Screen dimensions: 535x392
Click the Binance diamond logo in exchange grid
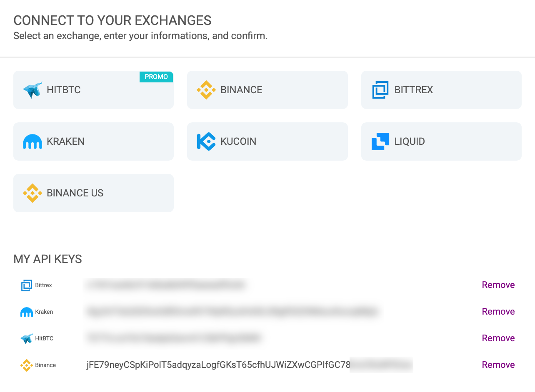(x=206, y=90)
